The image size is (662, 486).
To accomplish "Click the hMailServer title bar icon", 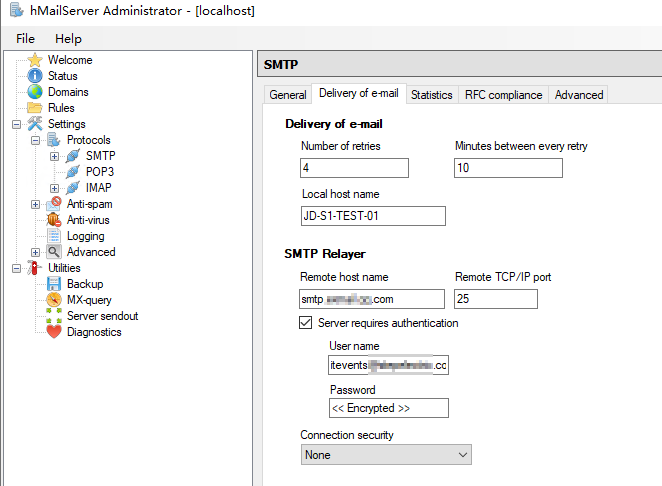I will pos(16,11).
